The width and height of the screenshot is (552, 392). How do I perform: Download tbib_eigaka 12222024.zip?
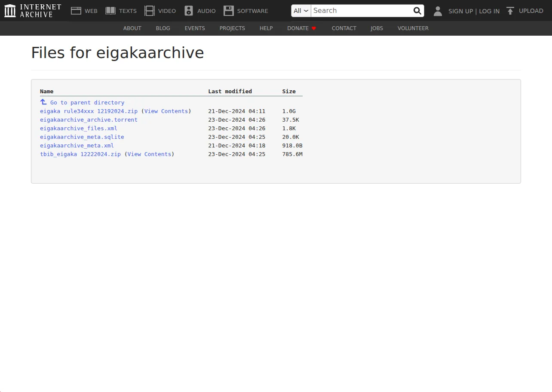point(80,154)
